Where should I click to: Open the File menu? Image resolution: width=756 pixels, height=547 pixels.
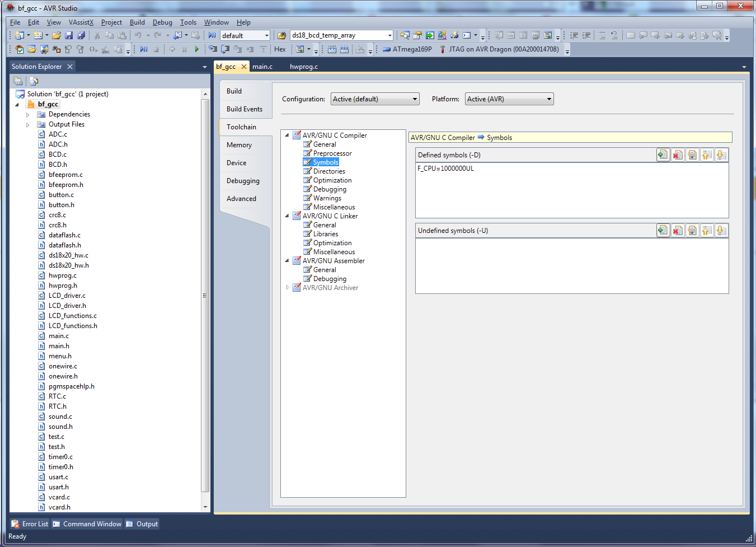pyautogui.click(x=15, y=22)
